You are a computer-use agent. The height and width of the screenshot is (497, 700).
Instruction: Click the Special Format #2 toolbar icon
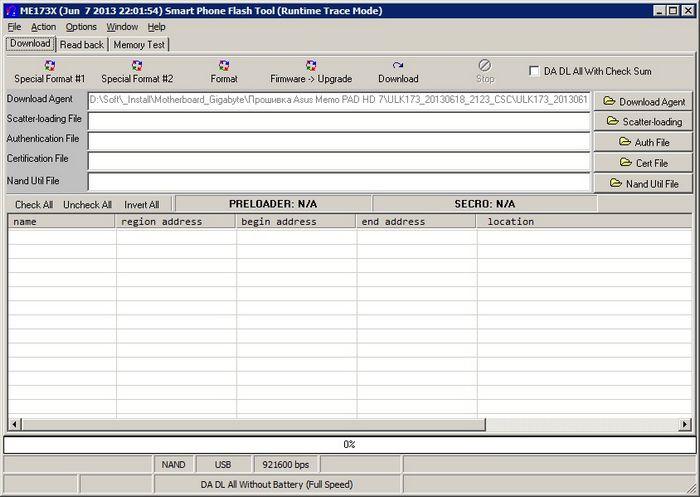pos(137,66)
